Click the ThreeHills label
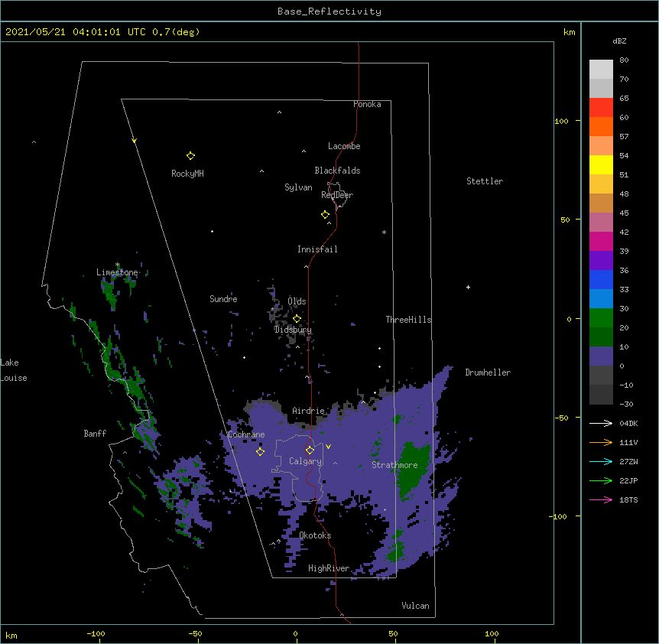659x644 pixels. pyautogui.click(x=408, y=320)
